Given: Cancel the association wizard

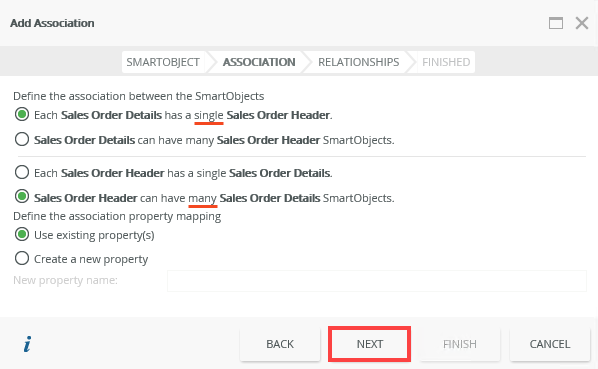Looking at the screenshot, I should click(x=550, y=344).
